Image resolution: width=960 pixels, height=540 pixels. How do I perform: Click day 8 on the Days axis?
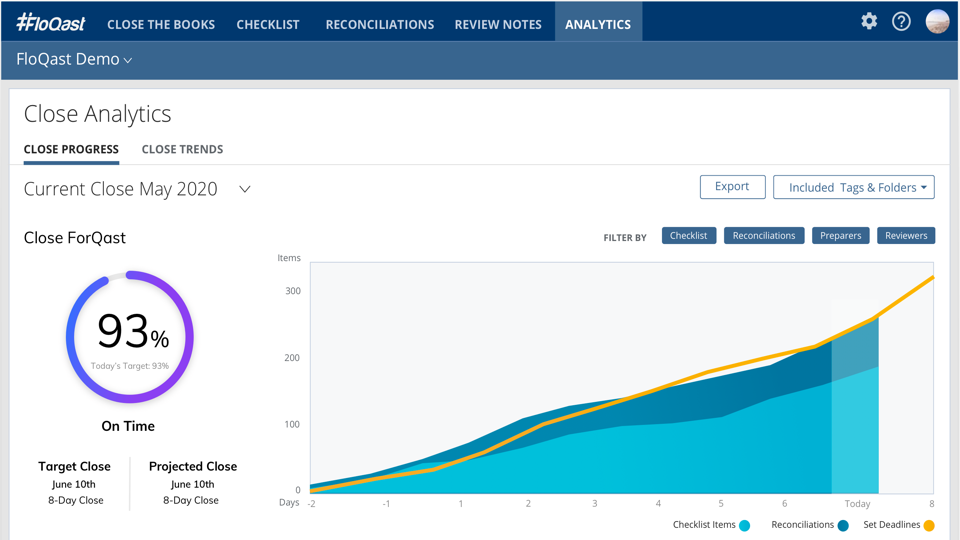(x=931, y=504)
